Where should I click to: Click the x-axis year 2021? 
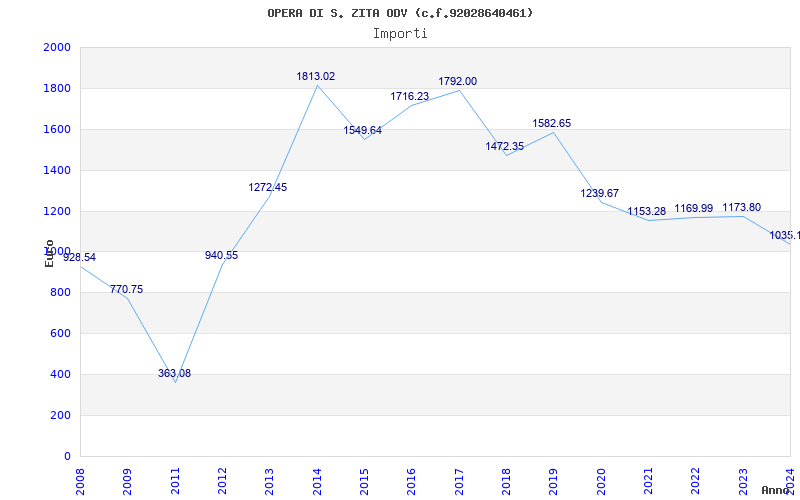648,482
